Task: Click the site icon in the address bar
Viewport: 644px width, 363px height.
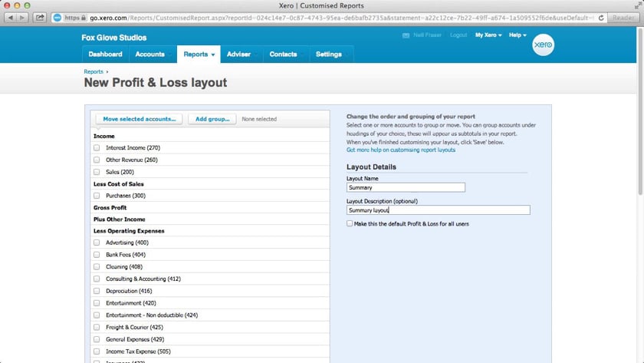Action: click(58, 18)
